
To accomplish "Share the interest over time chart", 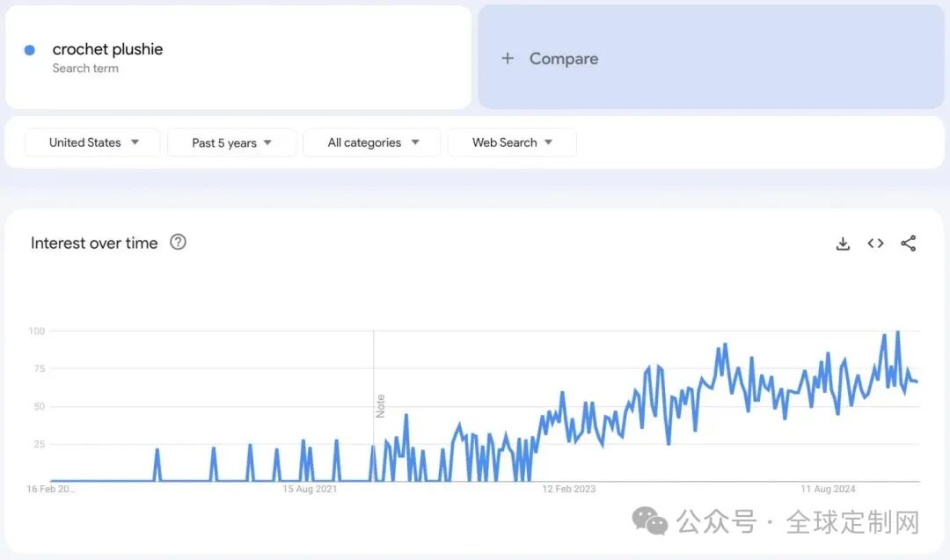I will pyautogui.click(x=909, y=244).
